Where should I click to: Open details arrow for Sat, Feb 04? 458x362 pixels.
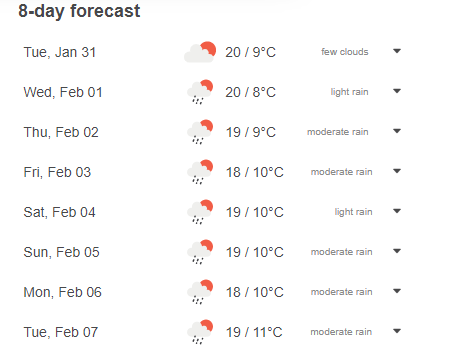397,211
